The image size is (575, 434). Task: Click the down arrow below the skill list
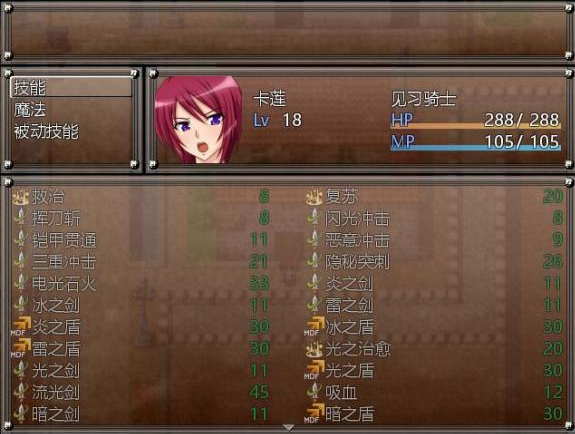pos(288,427)
